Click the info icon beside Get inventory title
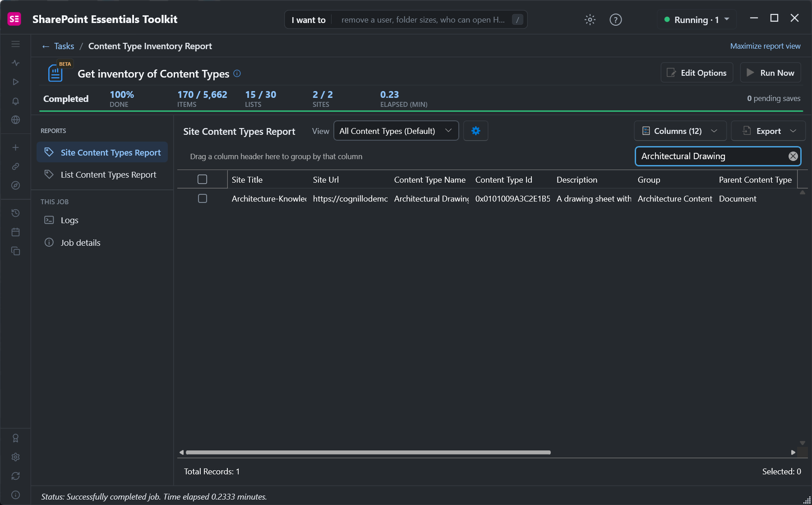Screen dimensions: 812x505 tap(237, 73)
